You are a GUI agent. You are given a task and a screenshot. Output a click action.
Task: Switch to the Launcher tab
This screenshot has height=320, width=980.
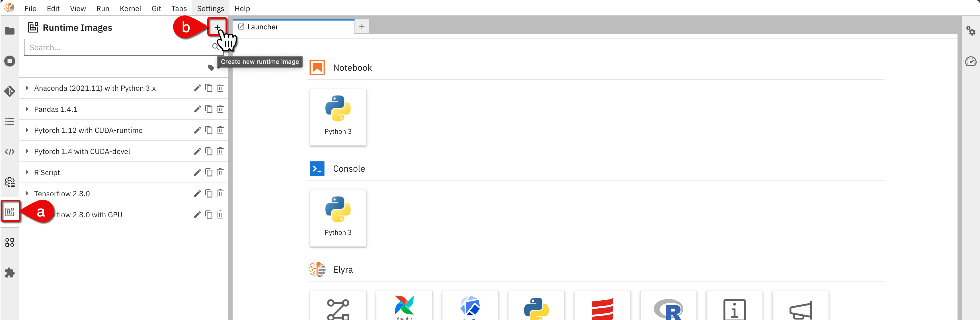coord(263,27)
